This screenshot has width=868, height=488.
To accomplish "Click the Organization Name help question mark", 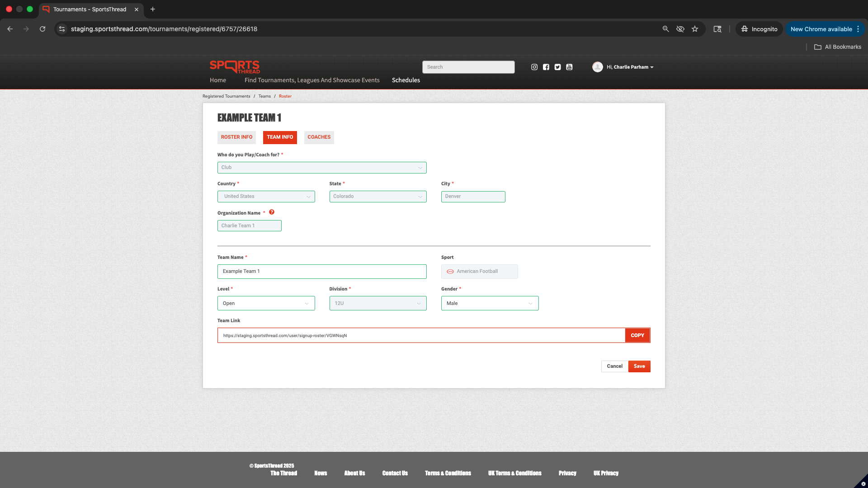I will [x=272, y=212].
